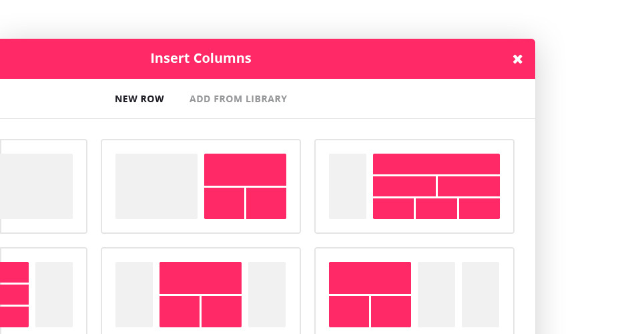Close the Insert Columns dialog
The width and height of the screenshot is (644, 334).
(x=517, y=59)
